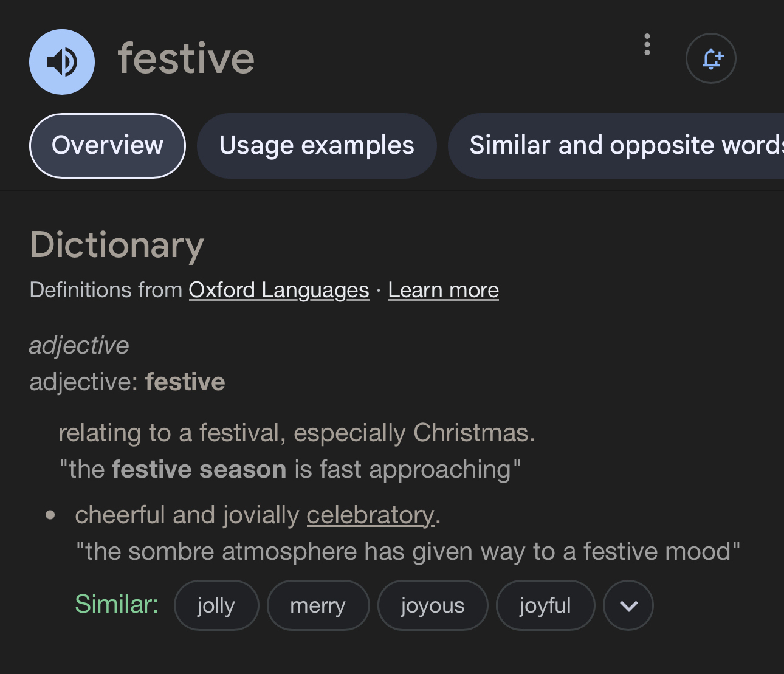Open the three-dot more options menu
Image resolution: width=784 pixels, height=674 pixels.
click(x=647, y=45)
